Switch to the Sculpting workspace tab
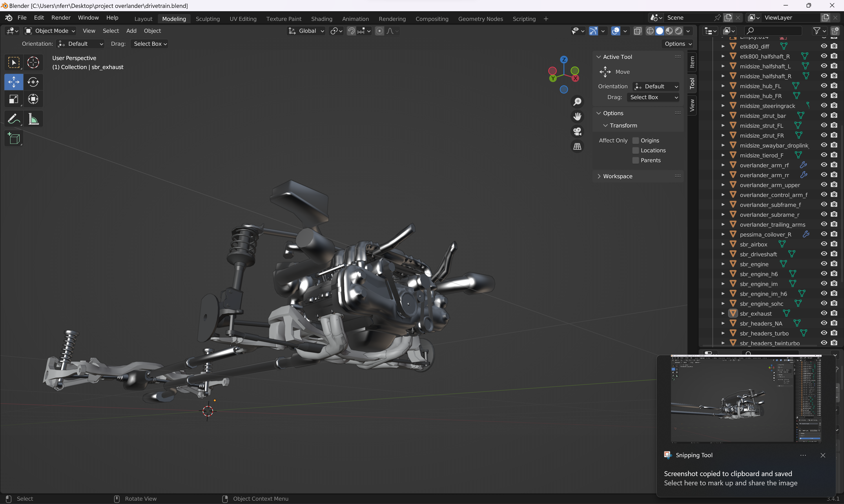Image resolution: width=844 pixels, height=504 pixels. pos(208,19)
